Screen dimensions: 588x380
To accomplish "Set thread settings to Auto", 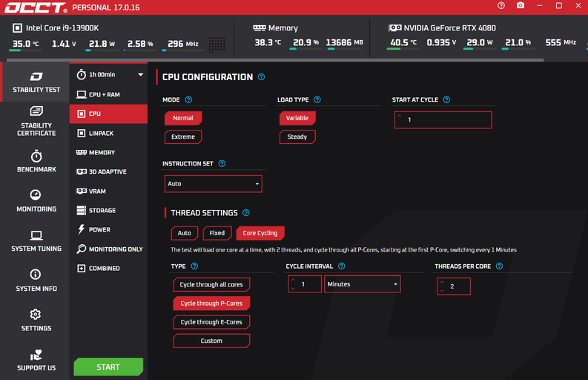I will [184, 233].
